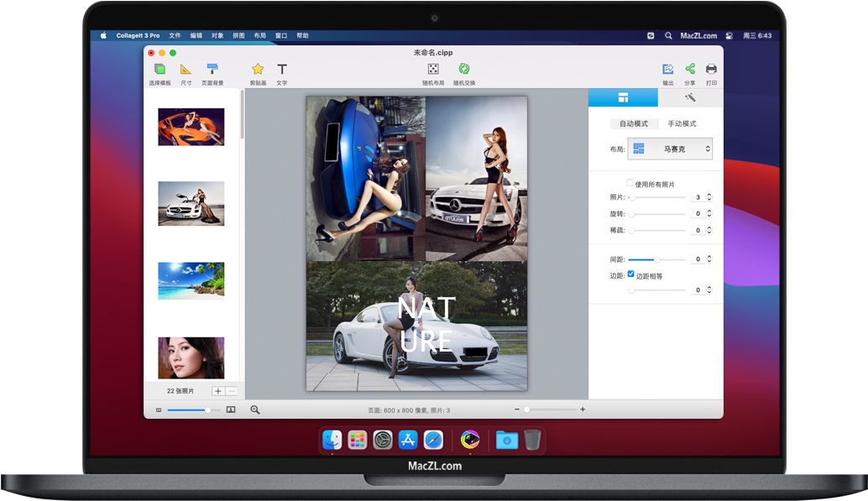Select 自动模式 automatic mode
The width and height of the screenshot is (868, 501).
[x=634, y=123]
